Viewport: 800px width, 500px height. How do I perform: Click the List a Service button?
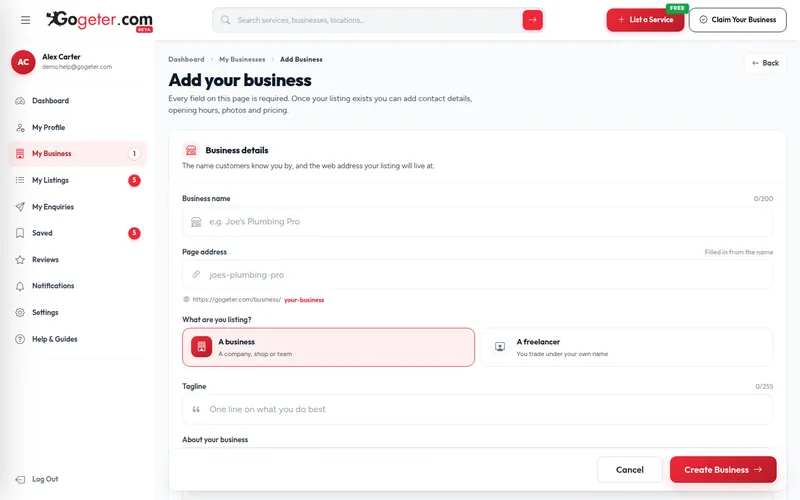tap(645, 20)
